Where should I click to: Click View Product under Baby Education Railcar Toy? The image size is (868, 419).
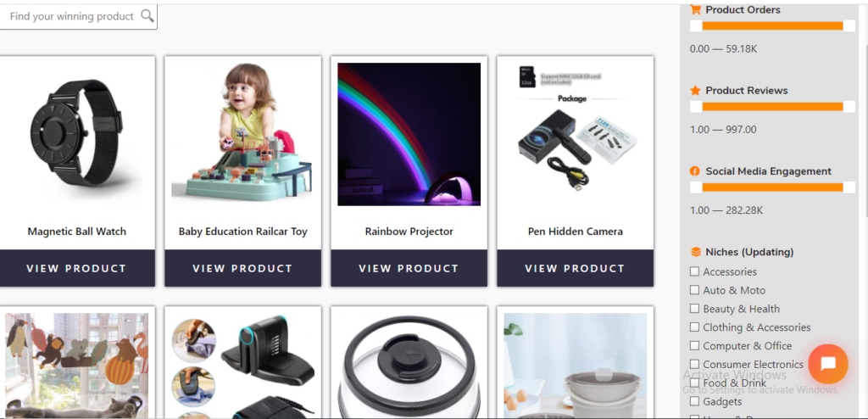(x=243, y=268)
